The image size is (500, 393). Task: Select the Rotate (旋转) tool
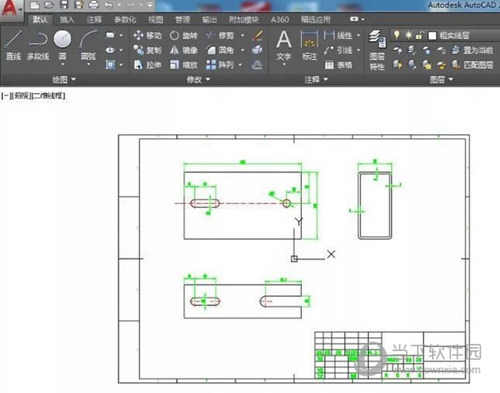183,35
